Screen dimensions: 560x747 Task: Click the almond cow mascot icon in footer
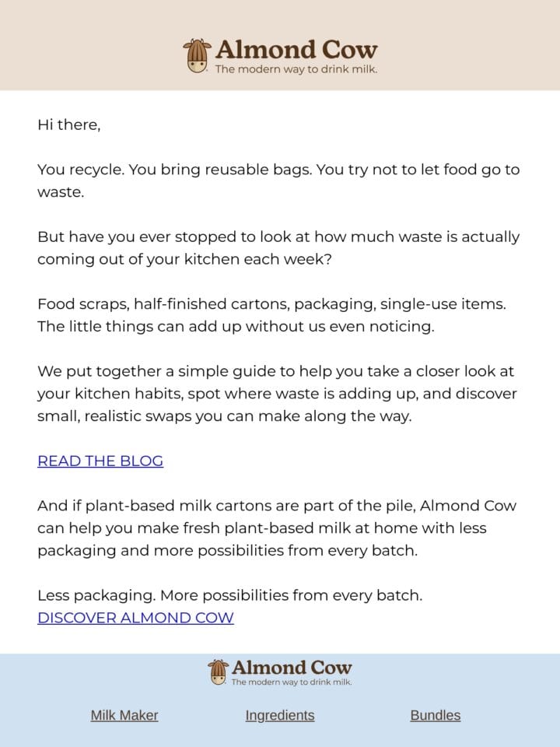coord(218,672)
